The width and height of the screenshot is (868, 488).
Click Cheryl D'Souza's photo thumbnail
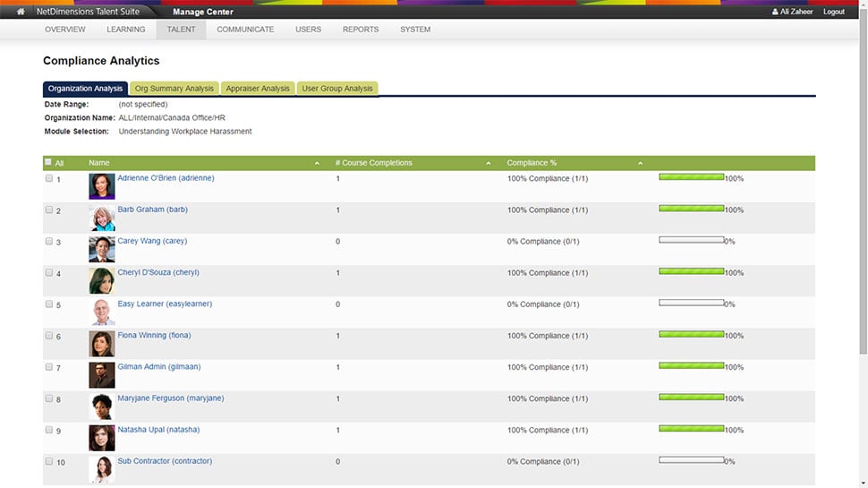pyautogui.click(x=102, y=281)
